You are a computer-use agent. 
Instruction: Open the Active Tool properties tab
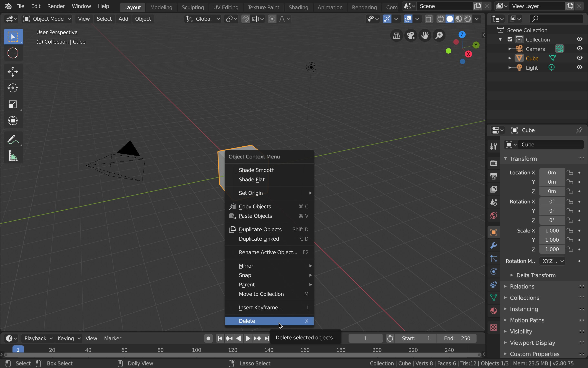[x=493, y=146]
